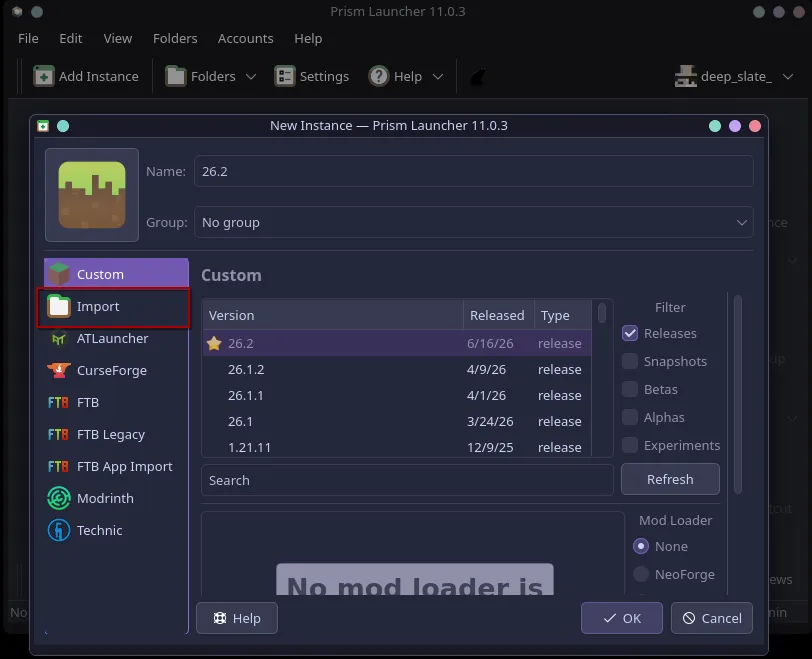This screenshot has height=659, width=812.
Task: Expand the Folders toolbar dropdown arrow
Action: (251, 77)
